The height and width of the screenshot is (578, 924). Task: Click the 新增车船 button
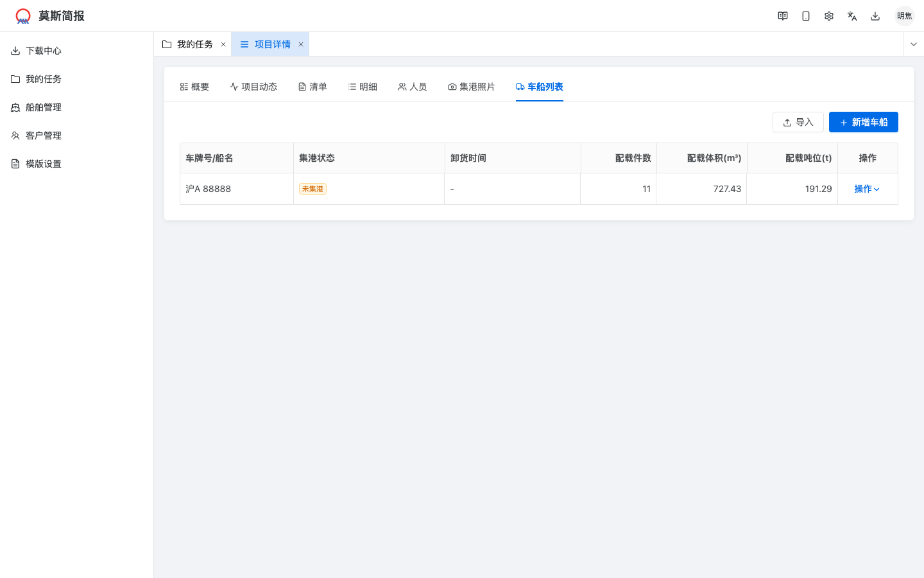coord(864,122)
